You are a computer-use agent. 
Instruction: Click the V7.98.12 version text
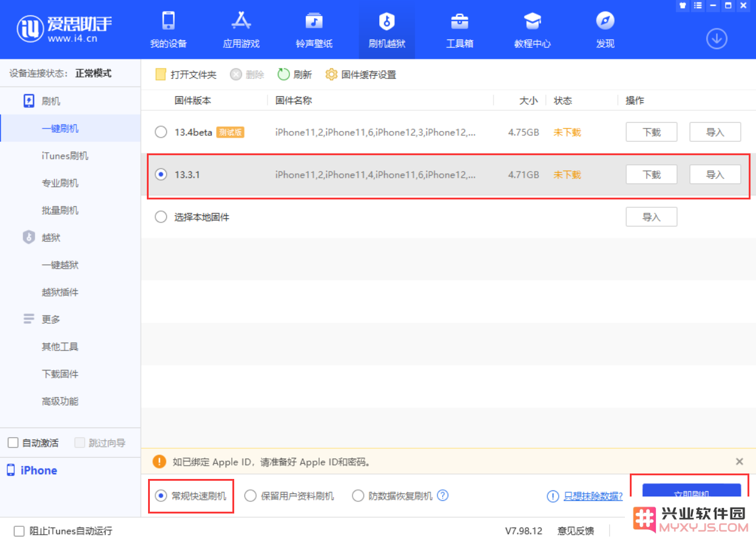coord(524,530)
